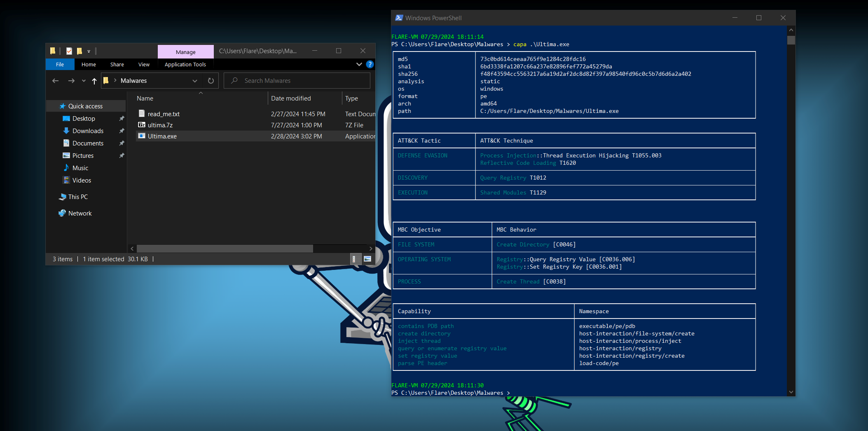Open Music in the navigation pane

80,168
